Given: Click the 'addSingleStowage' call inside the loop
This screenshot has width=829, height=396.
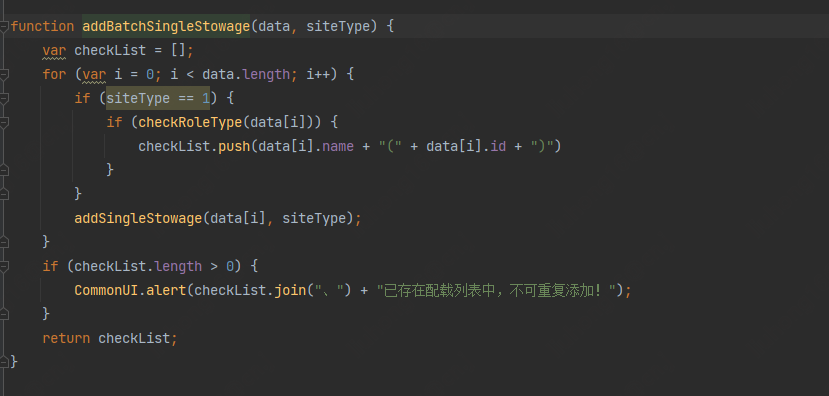Looking at the screenshot, I should point(139,218).
